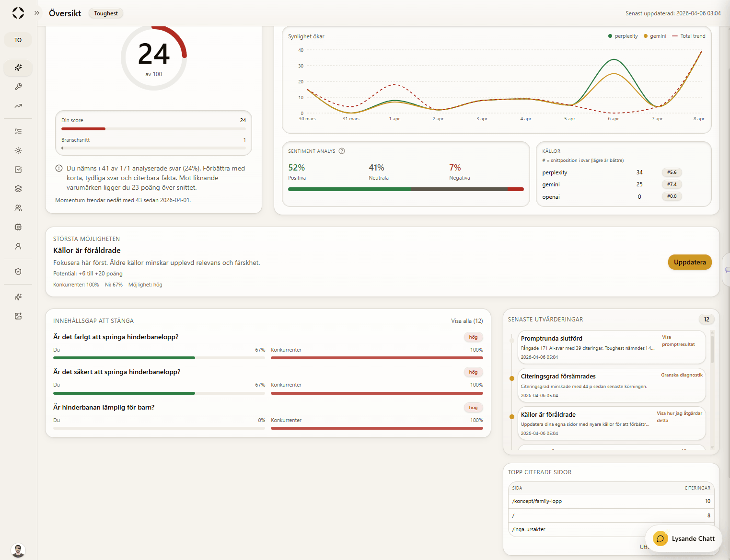Screen dimensions: 730x560
Task: Open the layers stack section in the sidebar
Action: point(18,188)
